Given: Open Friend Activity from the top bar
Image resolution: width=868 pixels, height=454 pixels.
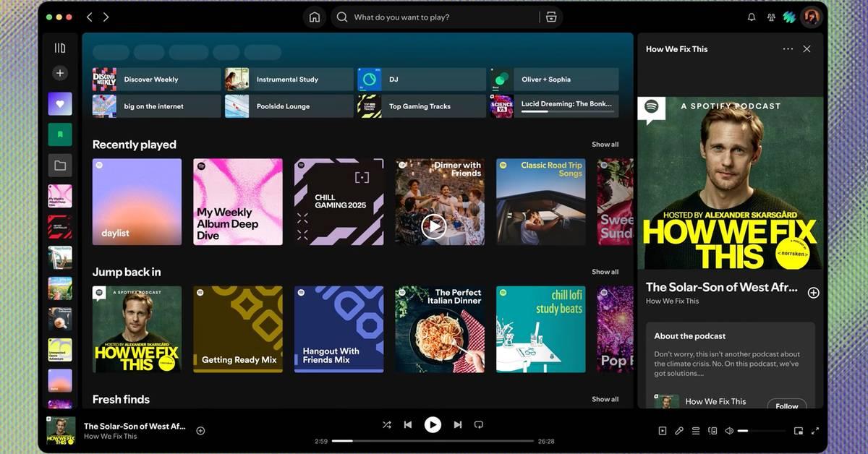Looking at the screenshot, I should (771, 17).
